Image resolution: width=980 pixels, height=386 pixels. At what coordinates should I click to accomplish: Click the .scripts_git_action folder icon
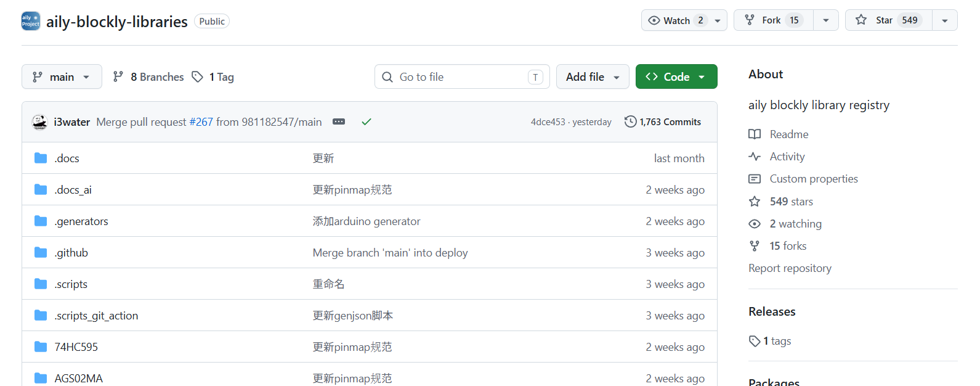(41, 315)
